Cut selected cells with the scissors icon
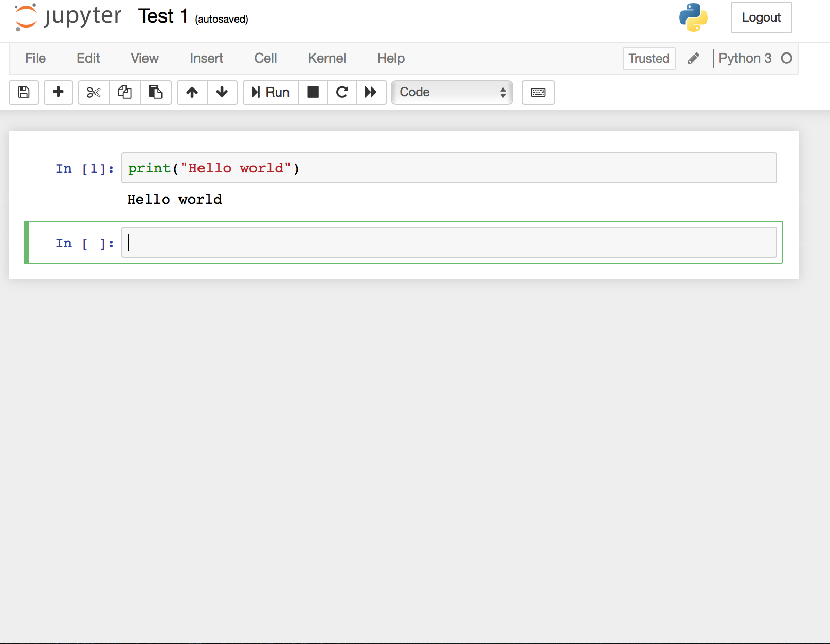Viewport: 830px width, 644px height. click(94, 92)
